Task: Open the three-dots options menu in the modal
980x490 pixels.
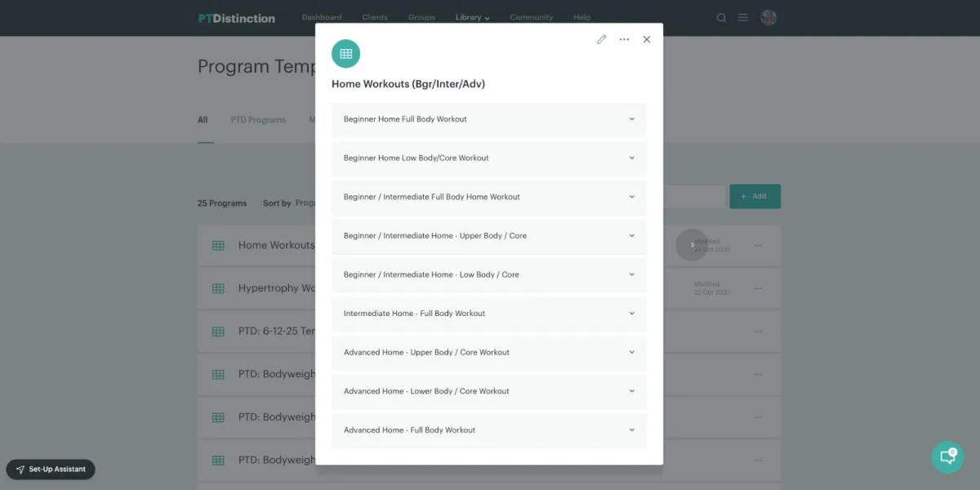Action: click(625, 39)
